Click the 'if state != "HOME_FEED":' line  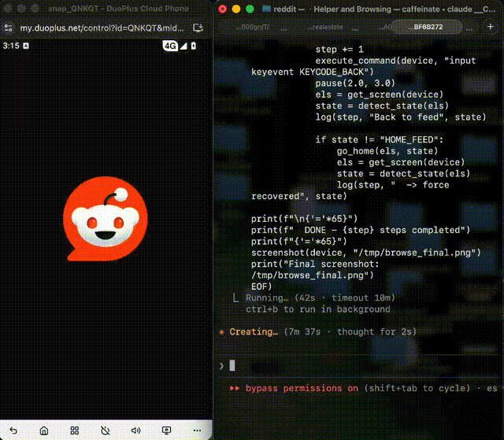pyautogui.click(x=380, y=139)
